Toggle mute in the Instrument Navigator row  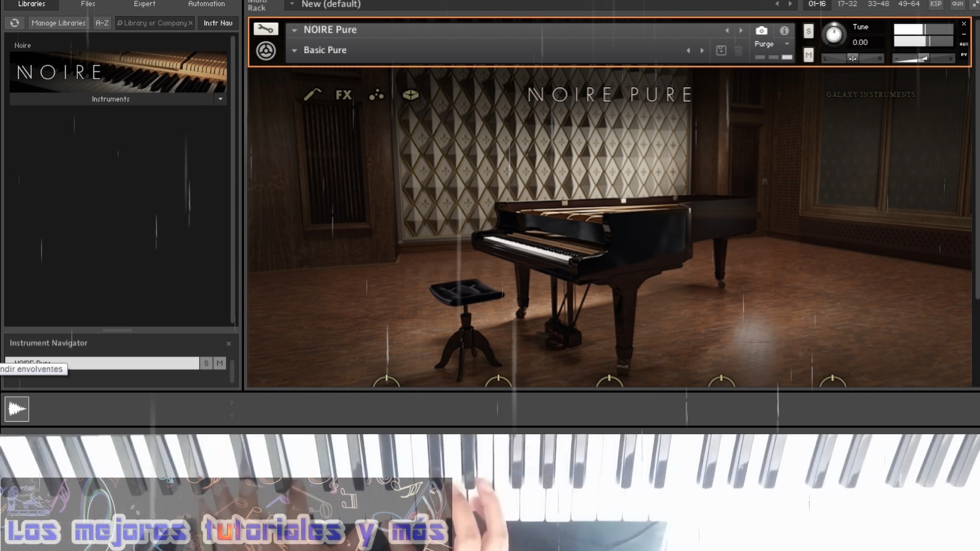[x=220, y=363]
